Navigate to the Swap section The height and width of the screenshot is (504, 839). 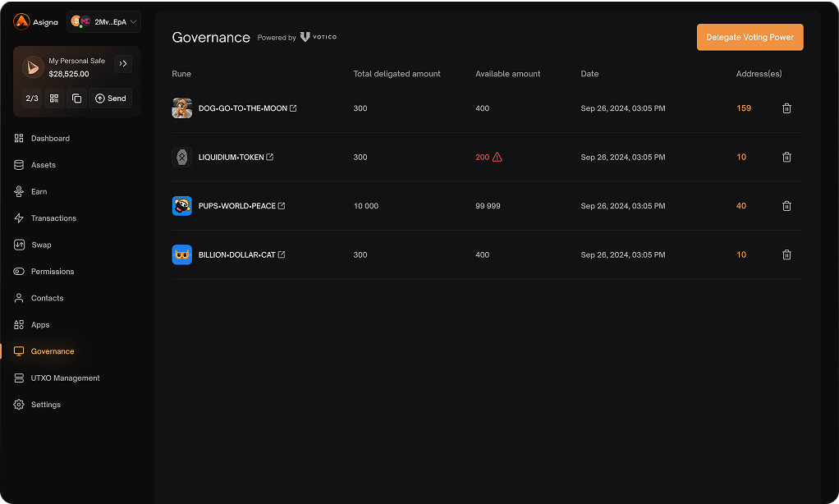click(x=41, y=245)
